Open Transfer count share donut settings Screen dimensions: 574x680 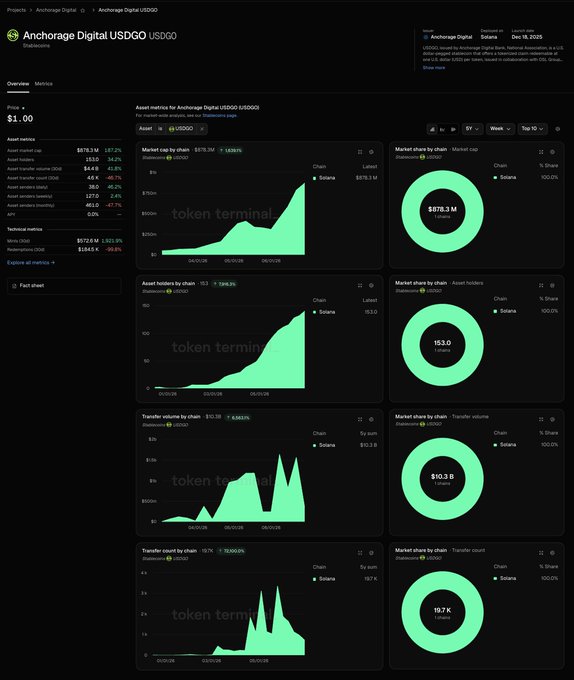click(552, 553)
